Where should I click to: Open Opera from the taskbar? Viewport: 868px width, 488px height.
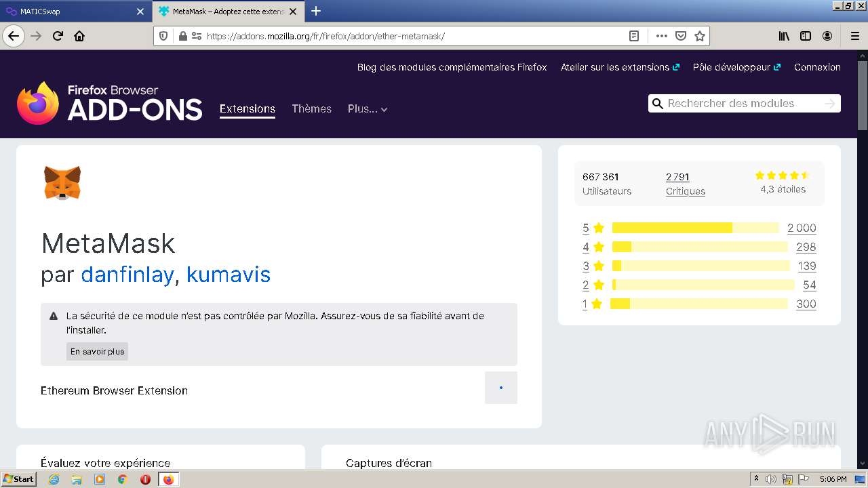click(x=145, y=479)
